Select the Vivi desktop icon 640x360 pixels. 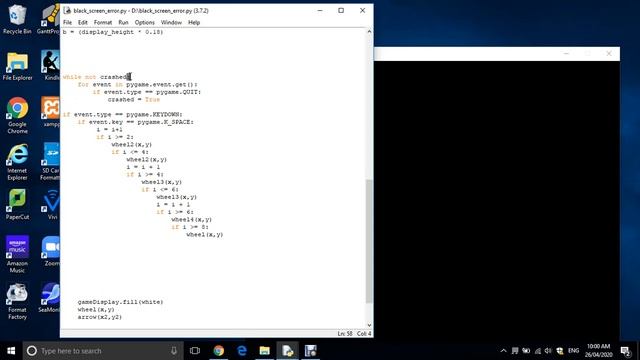51,205
